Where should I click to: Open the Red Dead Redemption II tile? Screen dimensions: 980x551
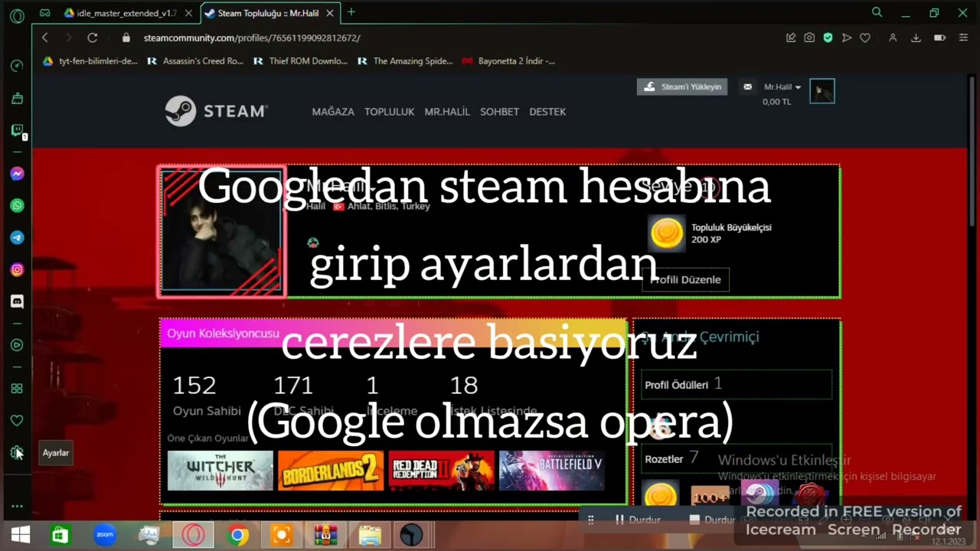tap(442, 471)
